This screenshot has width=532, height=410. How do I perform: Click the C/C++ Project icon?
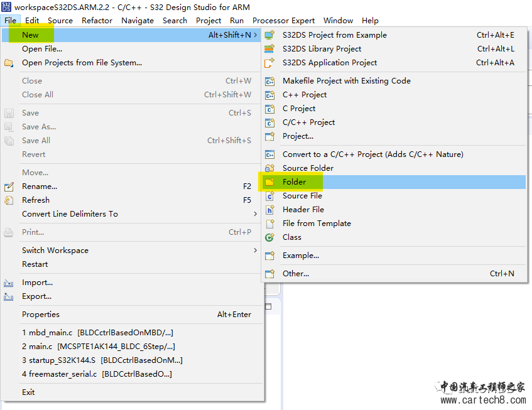(269, 122)
